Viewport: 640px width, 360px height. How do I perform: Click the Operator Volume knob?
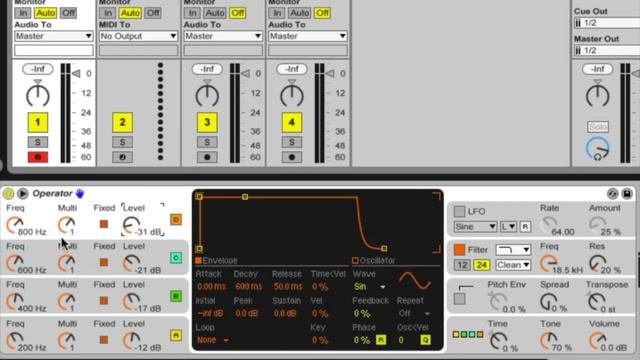598,340
